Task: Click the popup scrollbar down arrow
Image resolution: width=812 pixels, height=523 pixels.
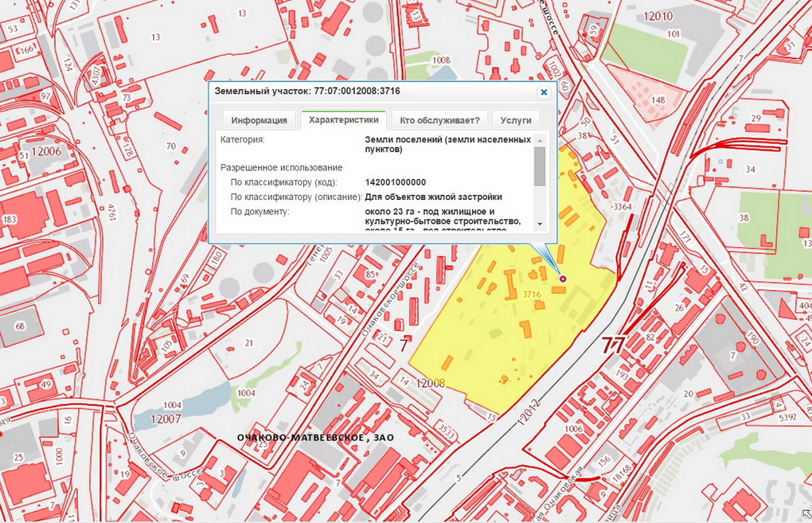Action: tap(539, 224)
